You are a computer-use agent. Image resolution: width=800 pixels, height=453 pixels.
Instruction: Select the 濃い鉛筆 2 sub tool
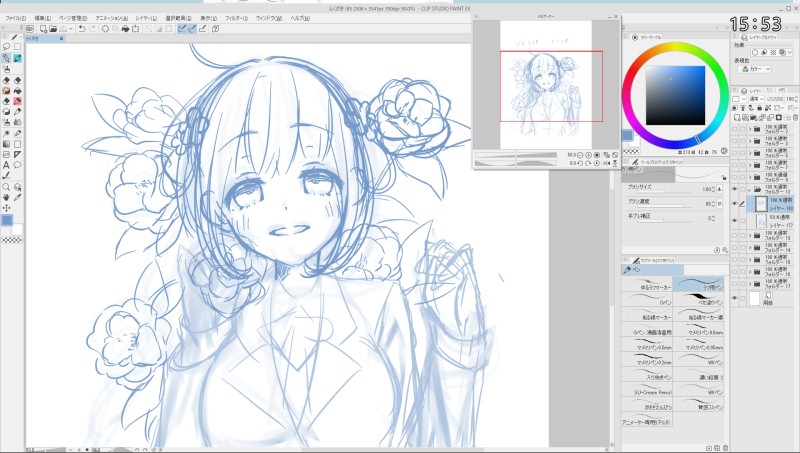point(698,374)
